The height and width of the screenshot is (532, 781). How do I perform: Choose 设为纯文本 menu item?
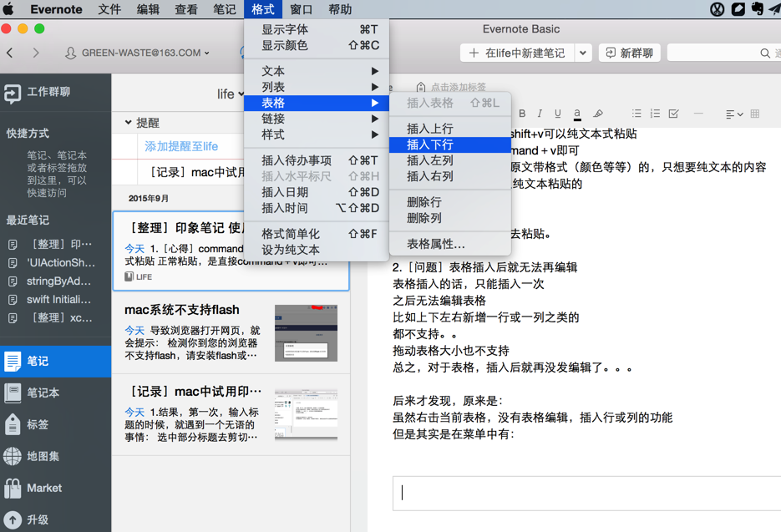[317, 250]
